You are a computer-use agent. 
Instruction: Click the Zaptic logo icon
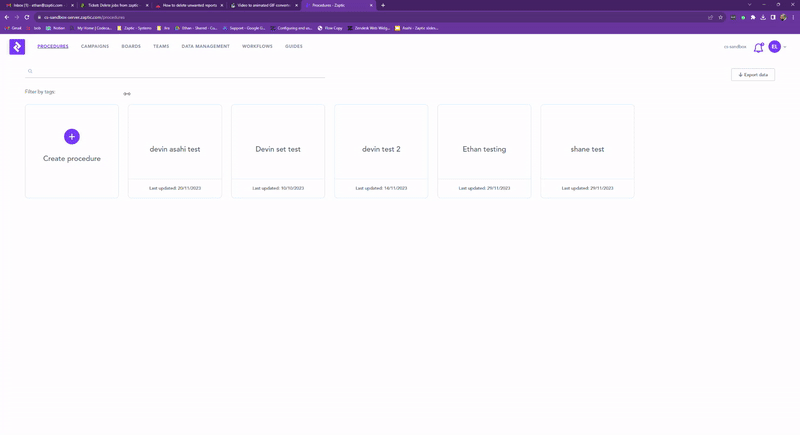click(x=17, y=47)
